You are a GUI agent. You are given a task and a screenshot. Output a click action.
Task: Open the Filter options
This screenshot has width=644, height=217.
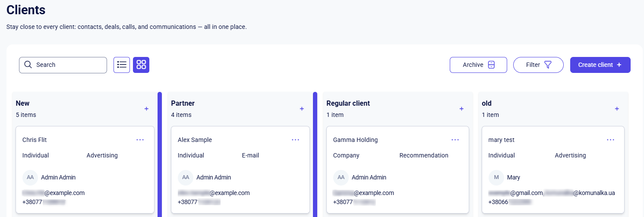point(538,65)
